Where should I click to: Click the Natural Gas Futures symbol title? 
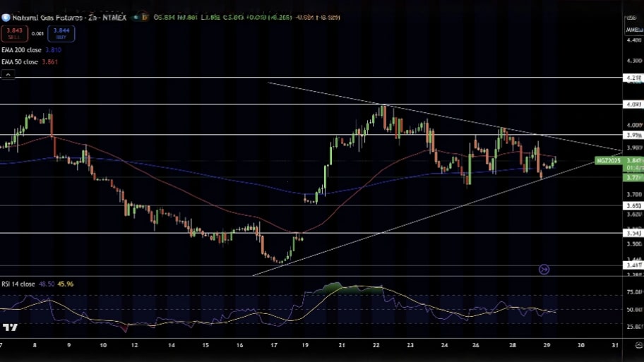coord(51,18)
